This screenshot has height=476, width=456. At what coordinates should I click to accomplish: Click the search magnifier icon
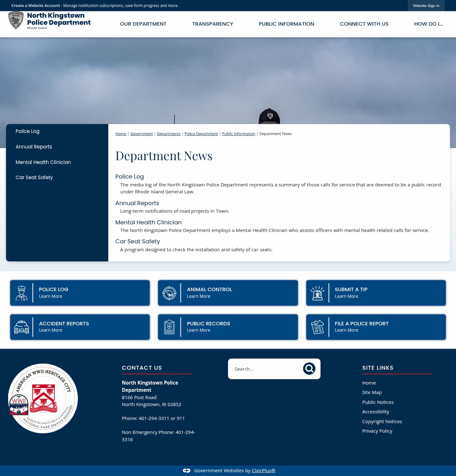coord(309,368)
